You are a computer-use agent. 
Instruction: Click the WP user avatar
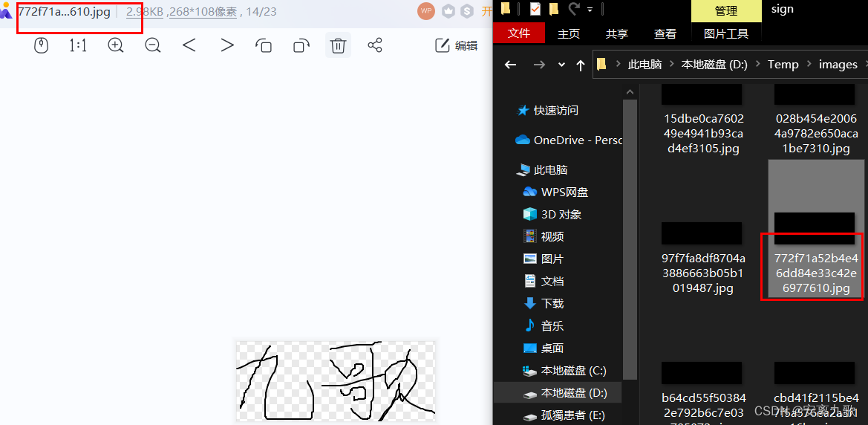pyautogui.click(x=425, y=11)
